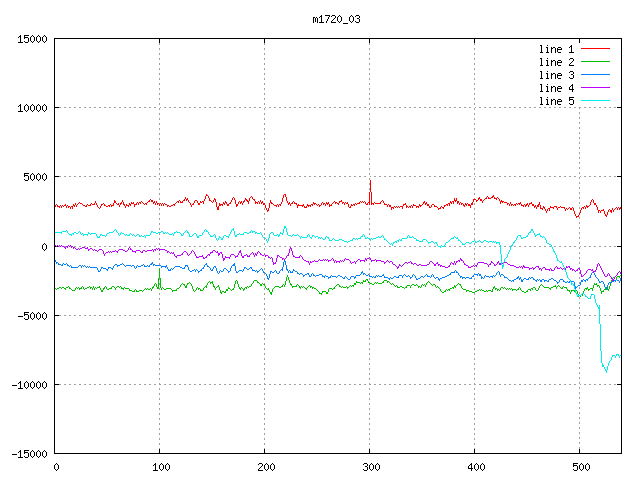This screenshot has height=480, width=640.
Task: Click the green line 2 legend swatch
Action: coord(595,62)
